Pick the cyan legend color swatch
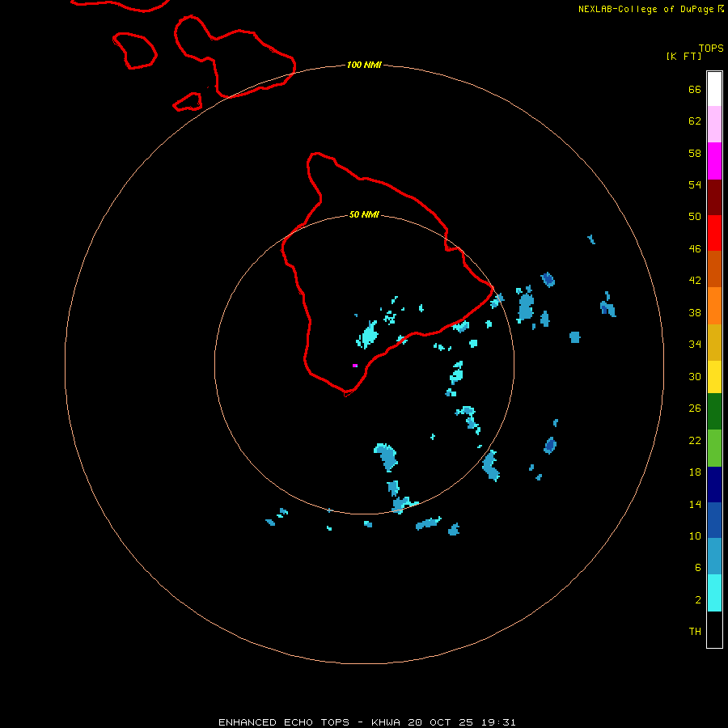Image resolution: width=728 pixels, height=728 pixels. tap(714, 593)
